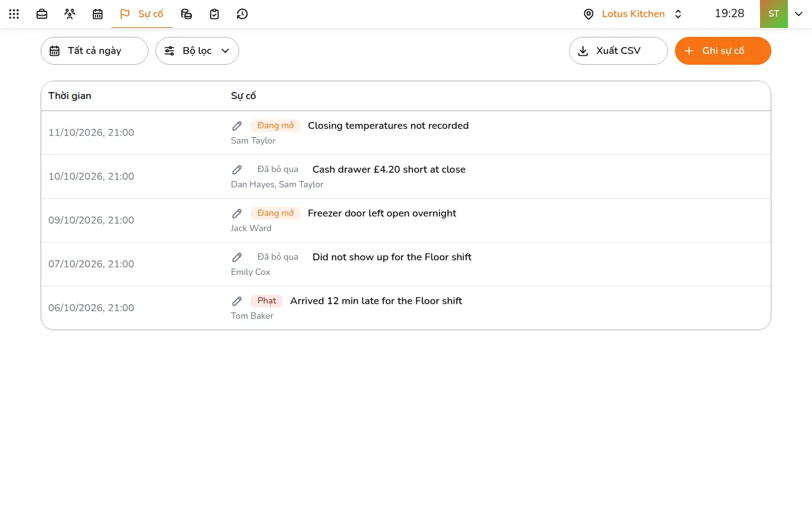Click the name Jack Ward
This screenshot has width=812, height=508.
pos(251,228)
